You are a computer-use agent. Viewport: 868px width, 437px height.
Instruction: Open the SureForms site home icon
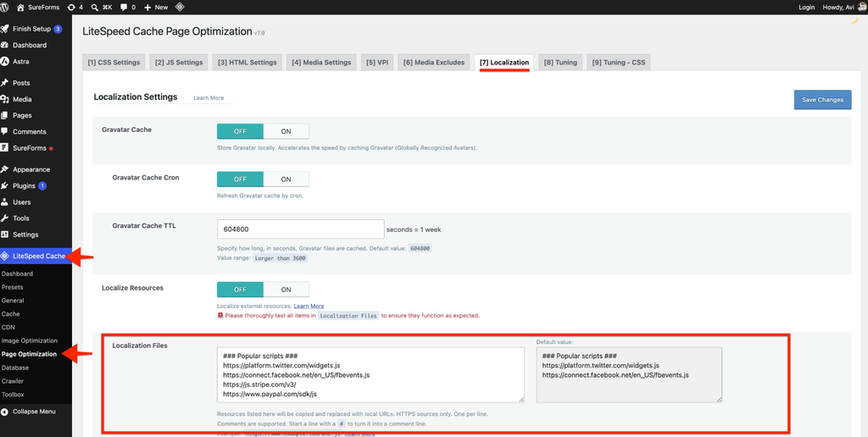21,7
